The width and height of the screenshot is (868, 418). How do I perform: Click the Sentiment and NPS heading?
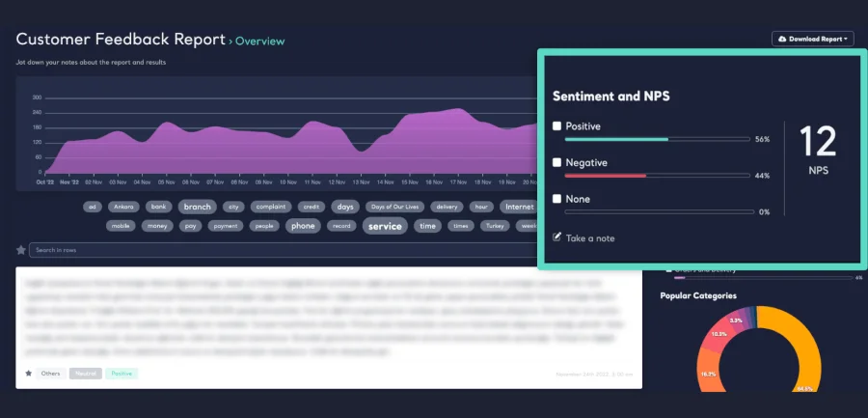[x=611, y=96]
